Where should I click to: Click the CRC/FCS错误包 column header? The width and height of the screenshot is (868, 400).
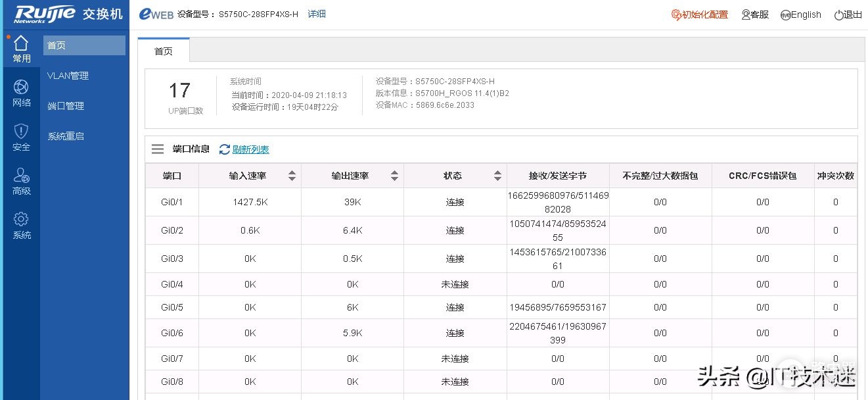(x=763, y=176)
